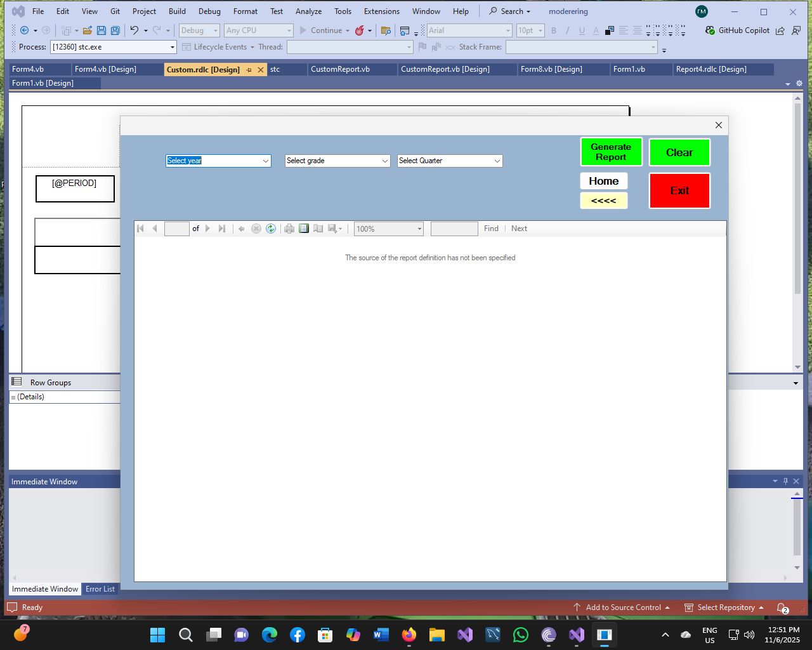The height and width of the screenshot is (650, 812).
Task: Click the Save All icon in the Visual Studio toolbar
Action: tap(115, 30)
